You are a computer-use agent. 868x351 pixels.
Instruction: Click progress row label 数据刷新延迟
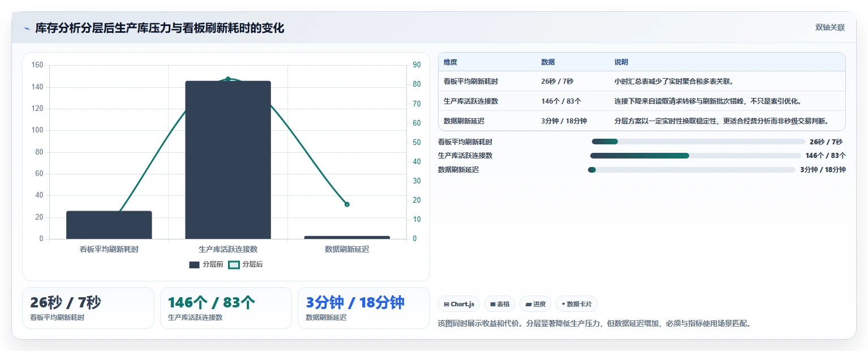click(x=458, y=170)
